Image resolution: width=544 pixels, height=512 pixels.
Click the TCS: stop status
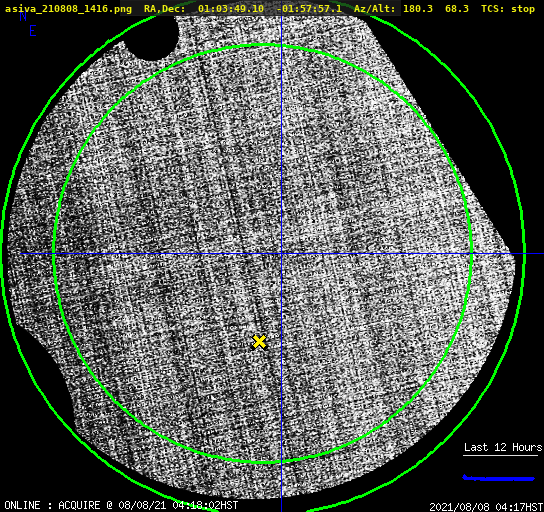[x=508, y=9]
